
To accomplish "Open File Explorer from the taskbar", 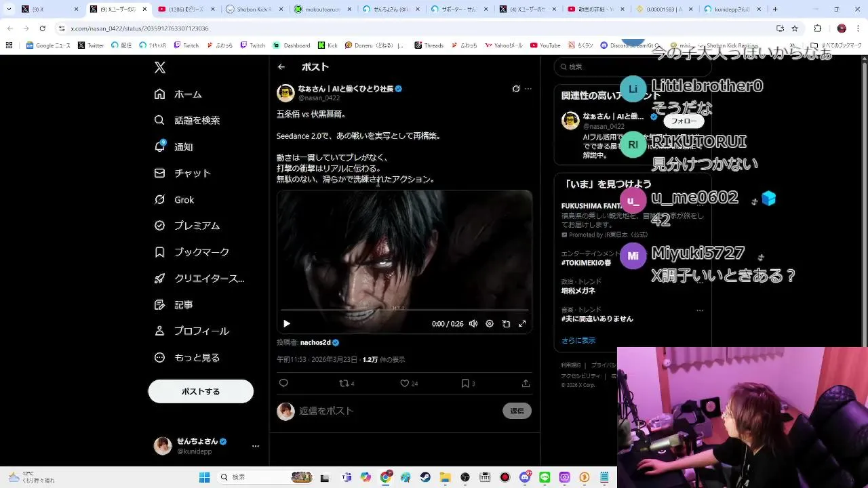I will point(444,477).
